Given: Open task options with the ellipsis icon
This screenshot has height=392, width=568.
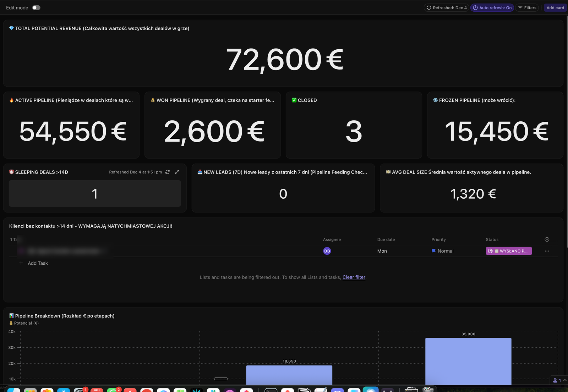Looking at the screenshot, I should (x=547, y=251).
